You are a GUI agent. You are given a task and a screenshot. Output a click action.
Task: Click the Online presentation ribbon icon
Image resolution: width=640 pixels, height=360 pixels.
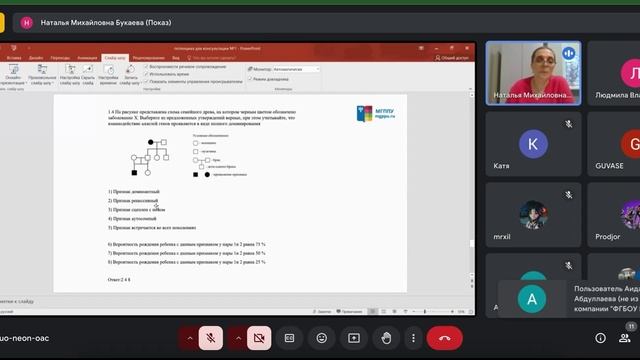[x=13, y=75]
